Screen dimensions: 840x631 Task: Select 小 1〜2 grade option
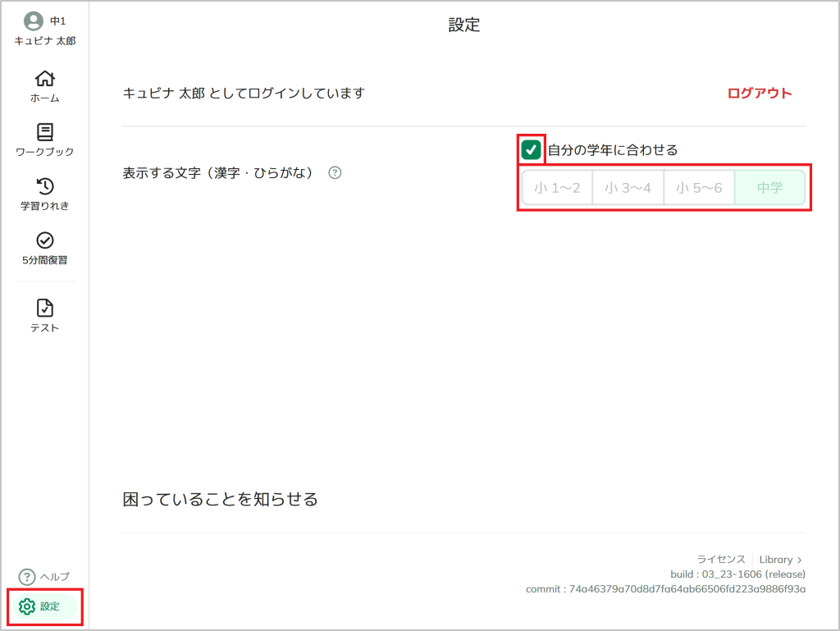click(557, 188)
